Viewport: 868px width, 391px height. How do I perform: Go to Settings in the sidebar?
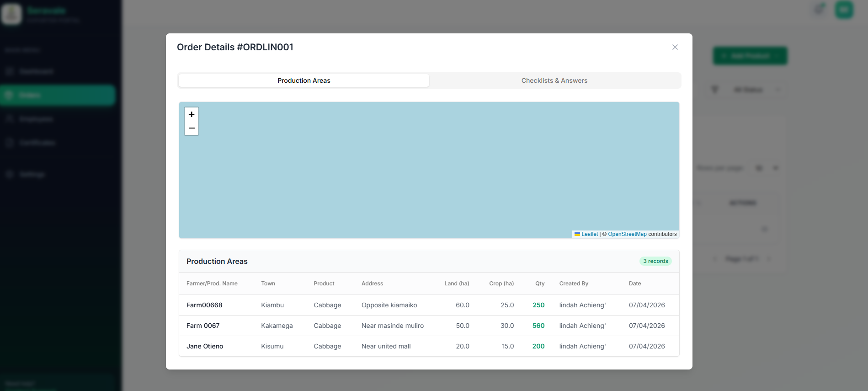click(32, 174)
